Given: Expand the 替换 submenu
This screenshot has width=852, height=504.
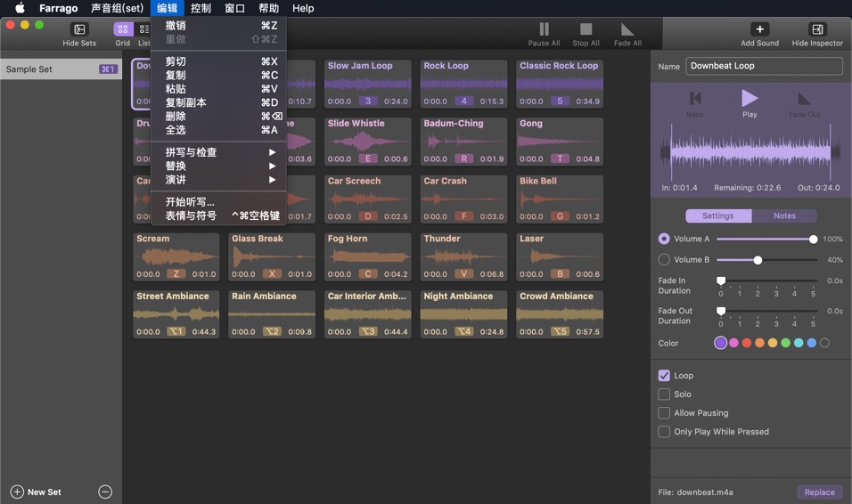Looking at the screenshot, I should click(218, 166).
